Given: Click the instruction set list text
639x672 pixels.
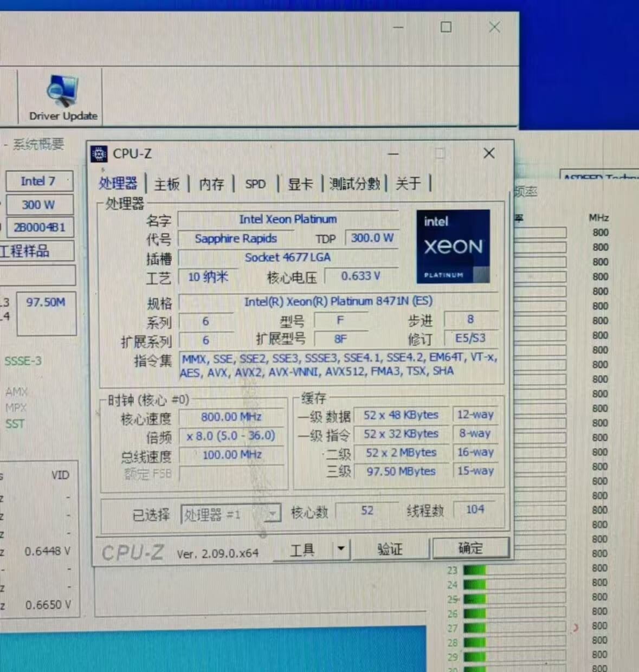Looking at the screenshot, I should [x=340, y=365].
